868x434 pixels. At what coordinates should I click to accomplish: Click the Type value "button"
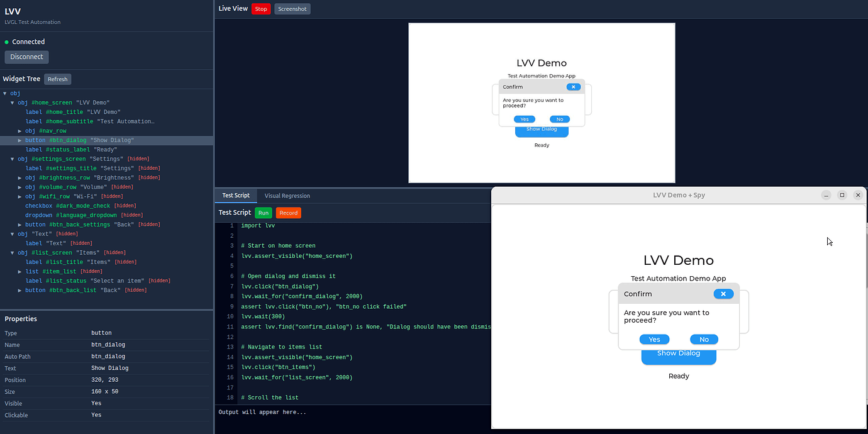pos(101,333)
